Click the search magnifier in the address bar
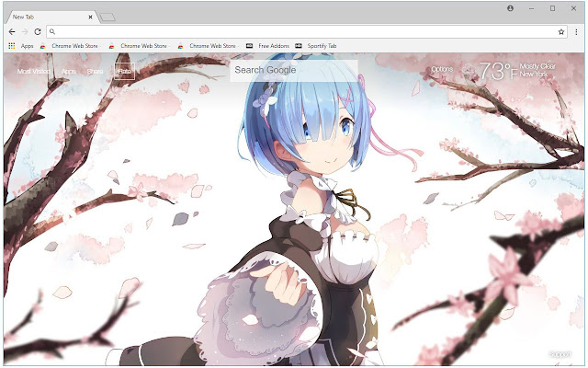The height and width of the screenshot is (368, 588). tap(52, 32)
